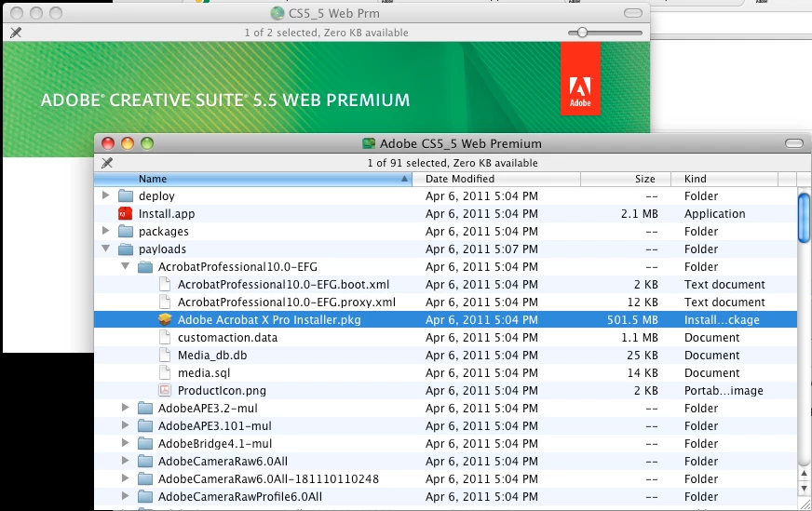The height and width of the screenshot is (511, 812).
Task: Expand the AdobeBridge4.1-mul folder
Action: pos(126,443)
